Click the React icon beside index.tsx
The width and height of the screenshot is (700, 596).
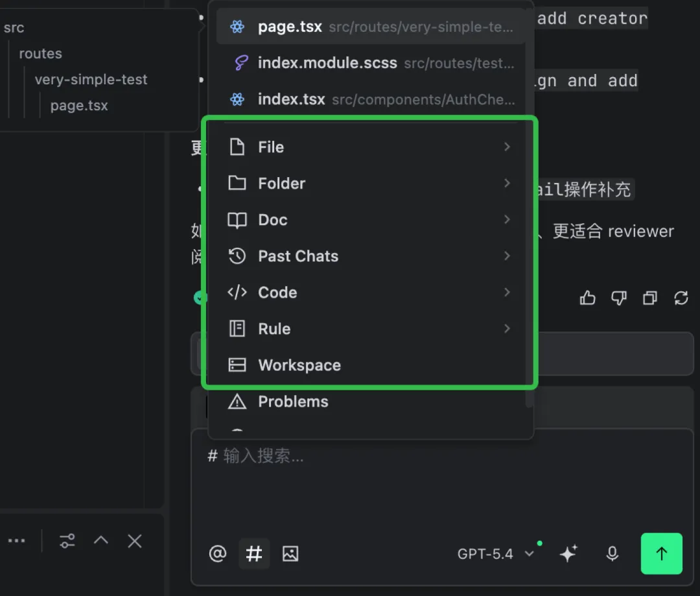pyautogui.click(x=237, y=99)
